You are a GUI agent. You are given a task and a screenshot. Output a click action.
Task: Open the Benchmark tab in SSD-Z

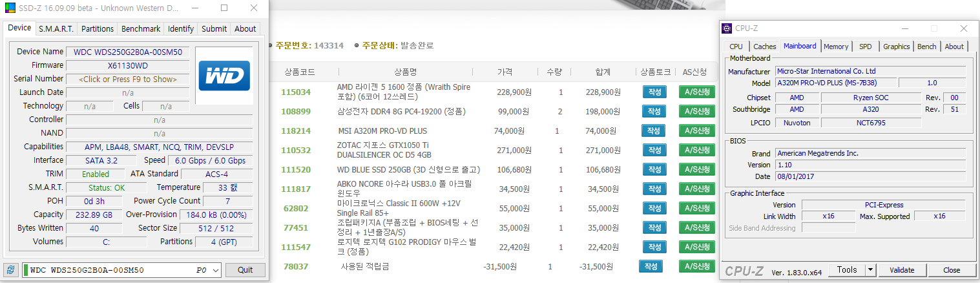click(141, 28)
